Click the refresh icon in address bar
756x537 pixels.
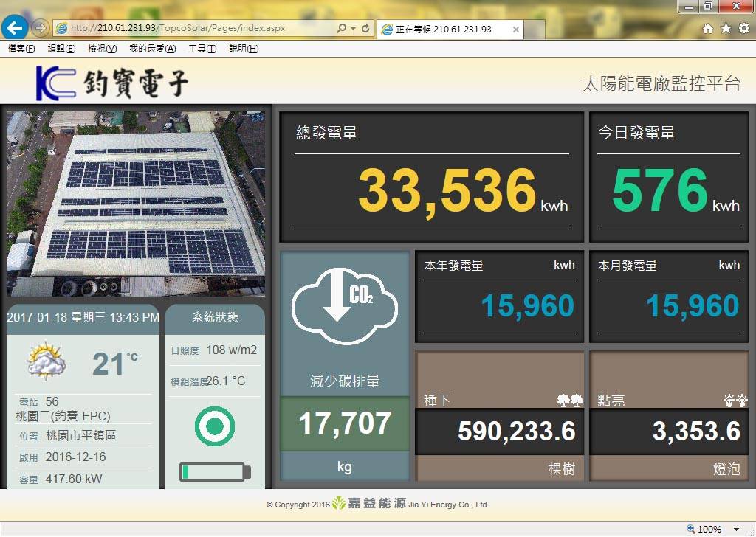[365, 28]
